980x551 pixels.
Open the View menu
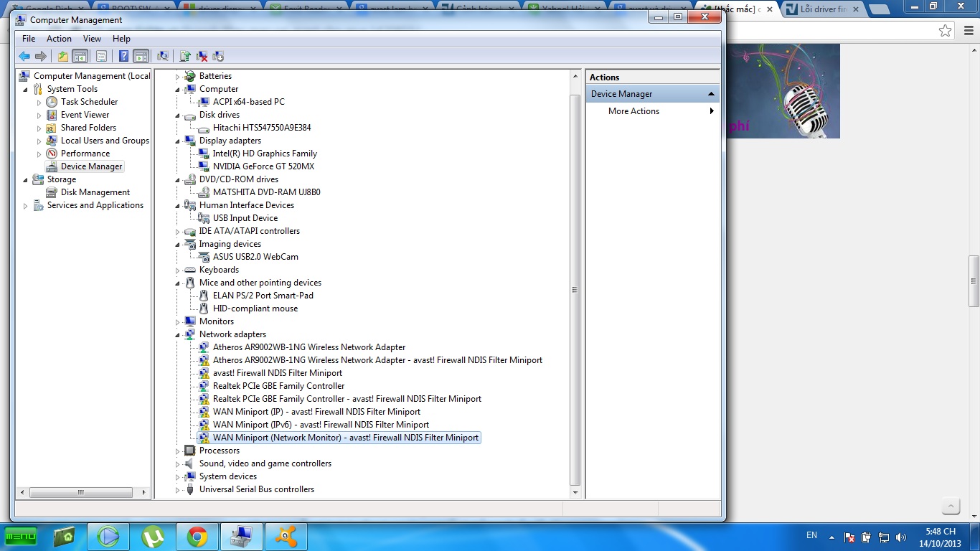(x=92, y=39)
